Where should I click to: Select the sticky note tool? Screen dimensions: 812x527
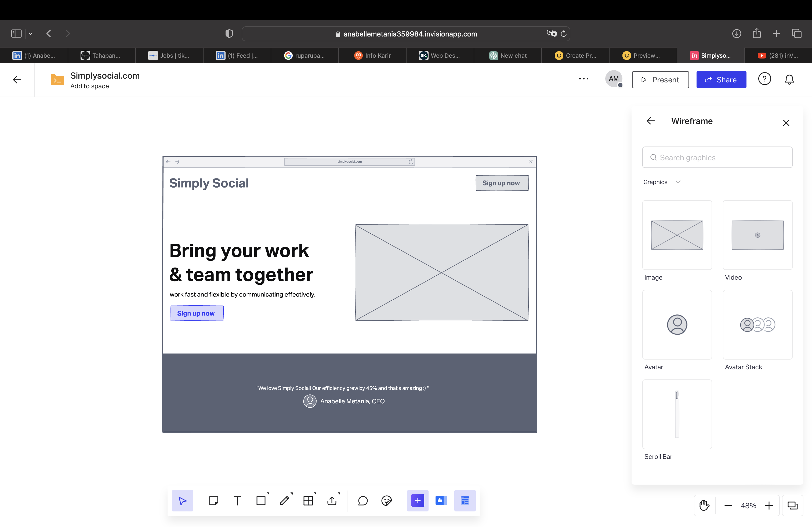click(213, 500)
